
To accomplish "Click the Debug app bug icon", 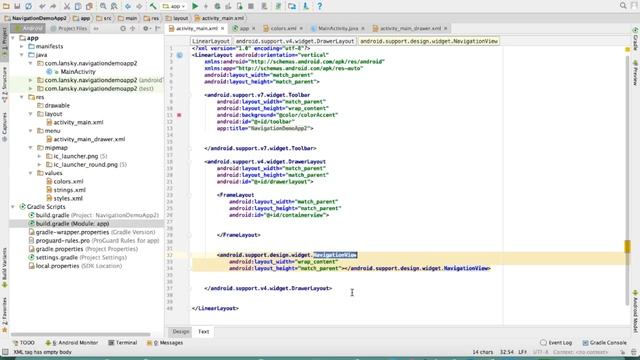I will (217, 6).
